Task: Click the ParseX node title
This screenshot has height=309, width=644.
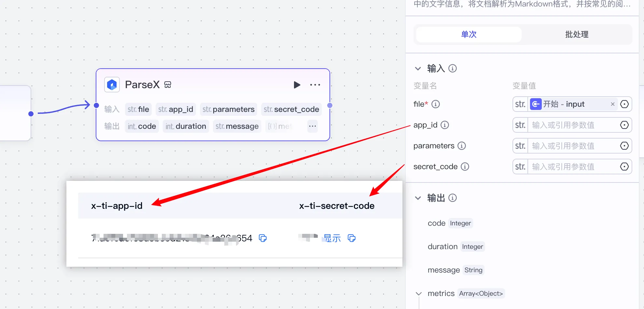Action: pyautogui.click(x=142, y=85)
